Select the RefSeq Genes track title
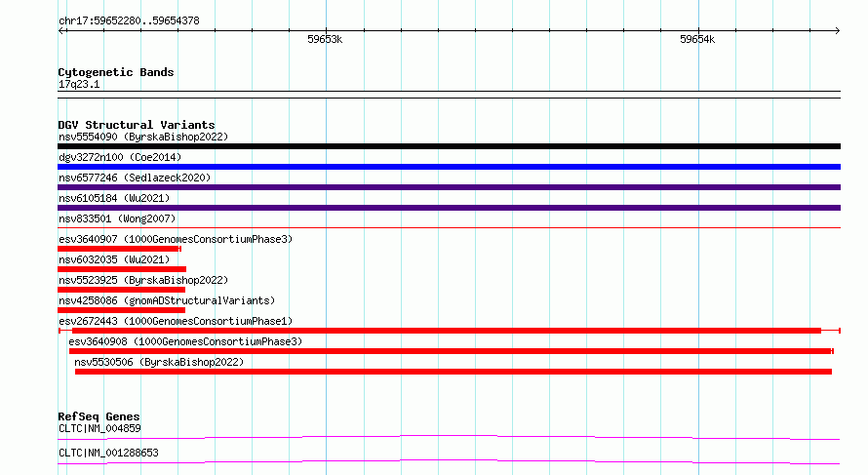 point(99,416)
